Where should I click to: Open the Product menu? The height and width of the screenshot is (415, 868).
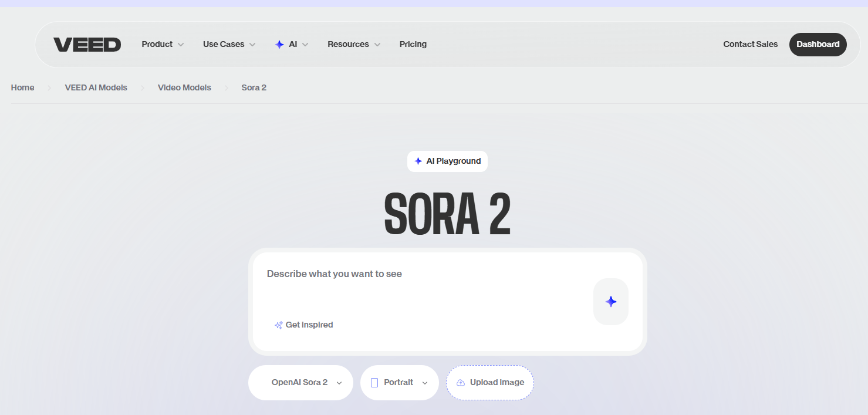coord(163,45)
